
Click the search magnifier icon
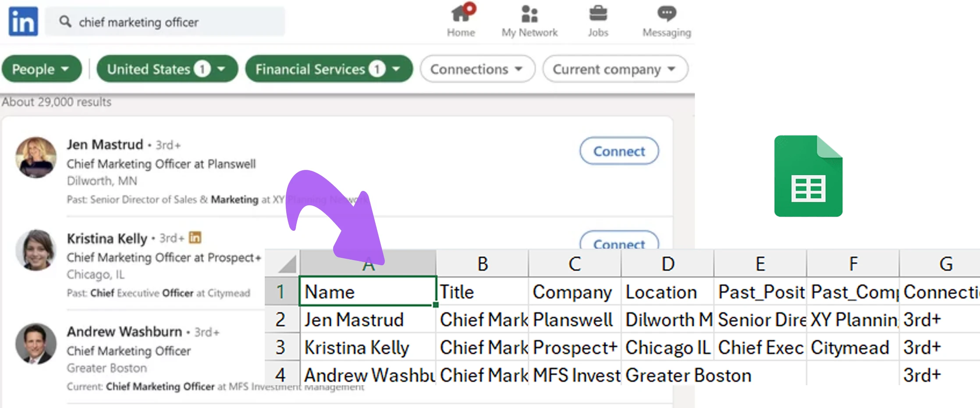(x=65, y=21)
